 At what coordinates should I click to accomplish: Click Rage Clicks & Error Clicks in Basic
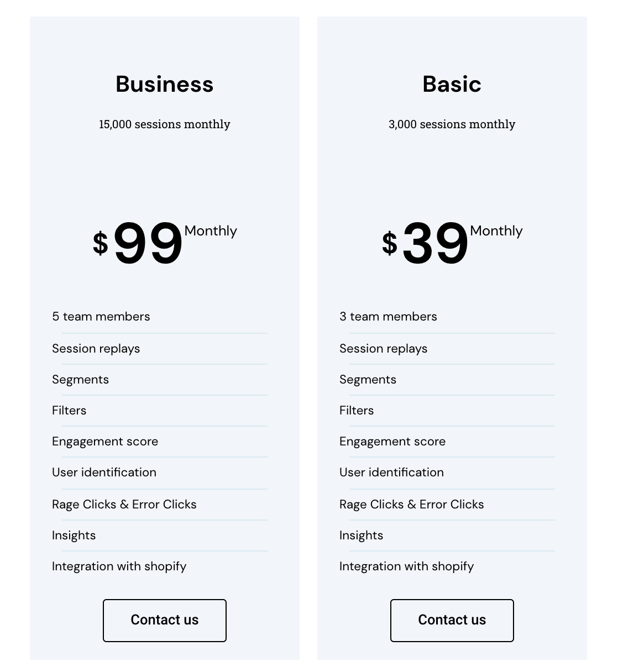point(412,505)
